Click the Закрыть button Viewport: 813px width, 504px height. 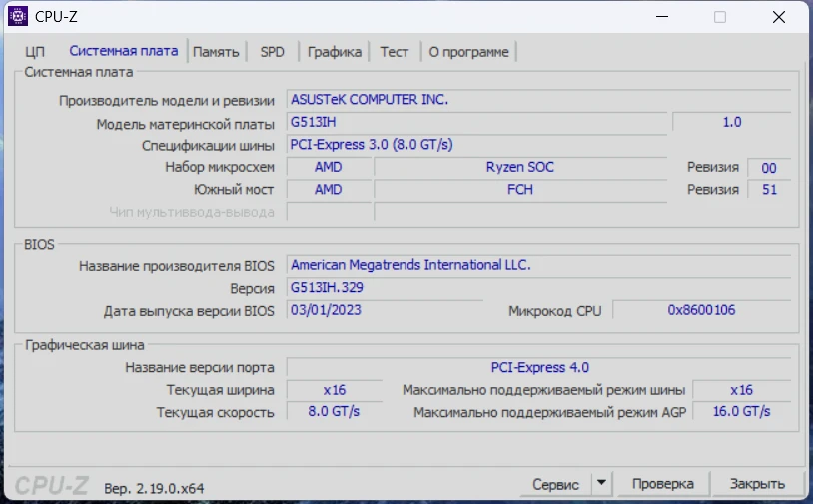[x=756, y=484]
